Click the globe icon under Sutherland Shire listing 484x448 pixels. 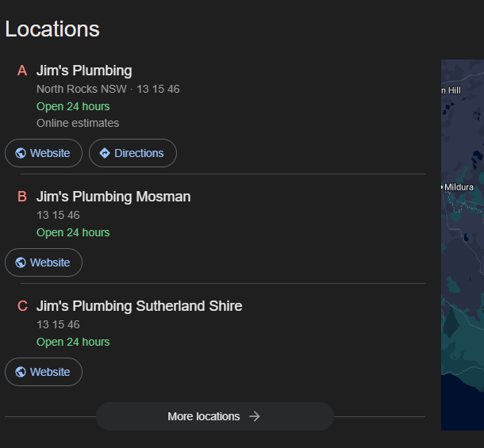21,372
